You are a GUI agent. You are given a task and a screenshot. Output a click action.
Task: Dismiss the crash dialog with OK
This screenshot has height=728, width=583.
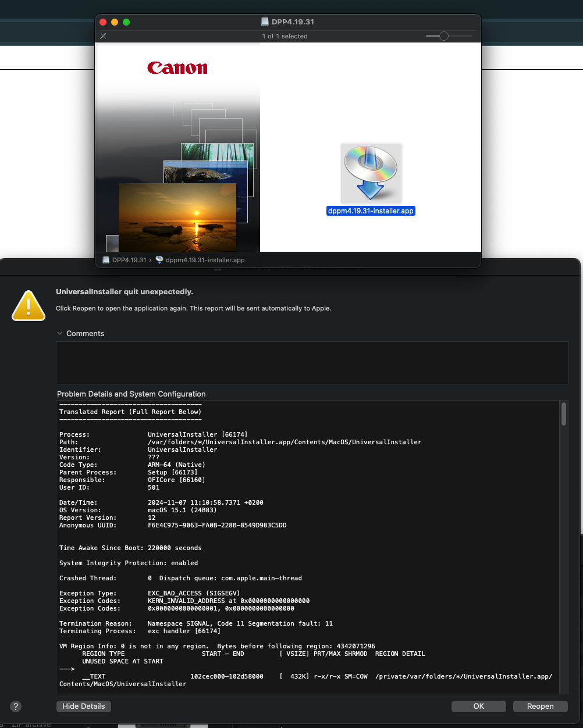point(479,706)
